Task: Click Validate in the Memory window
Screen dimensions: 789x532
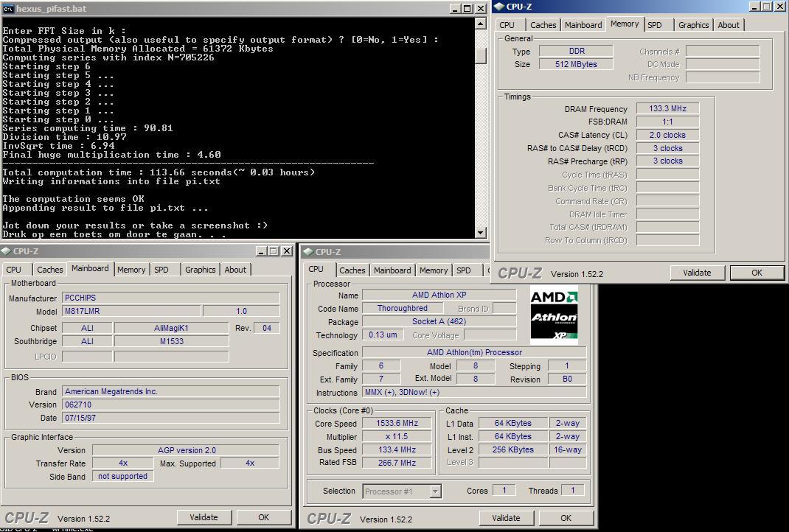Action: click(698, 273)
